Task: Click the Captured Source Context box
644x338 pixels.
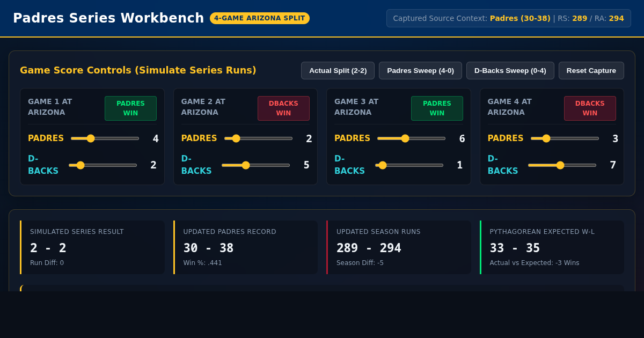Action: [x=509, y=18]
